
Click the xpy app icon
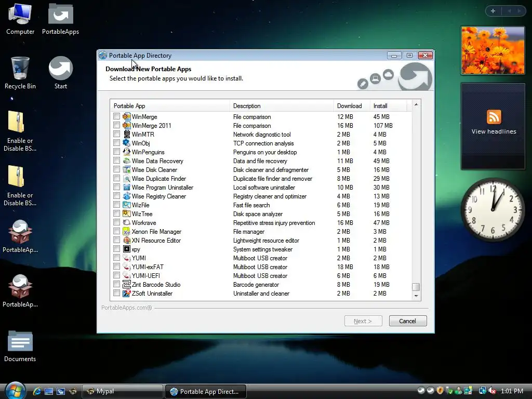pos(127,249)
